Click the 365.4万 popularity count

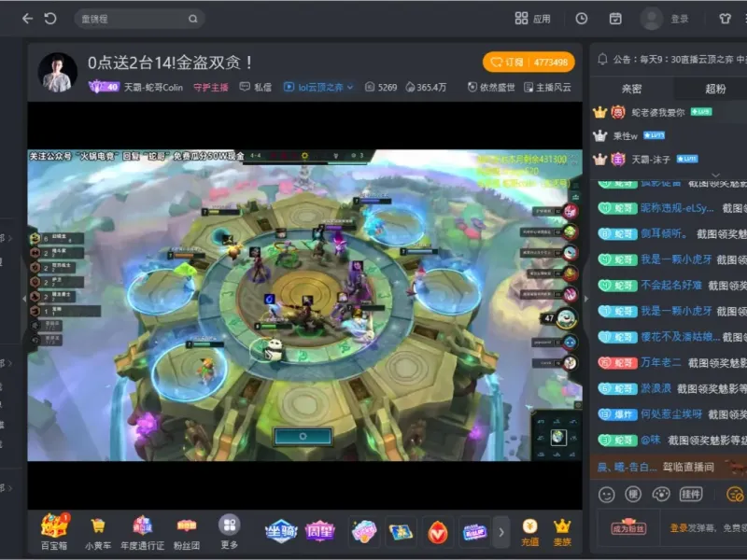tap(426, 87)
